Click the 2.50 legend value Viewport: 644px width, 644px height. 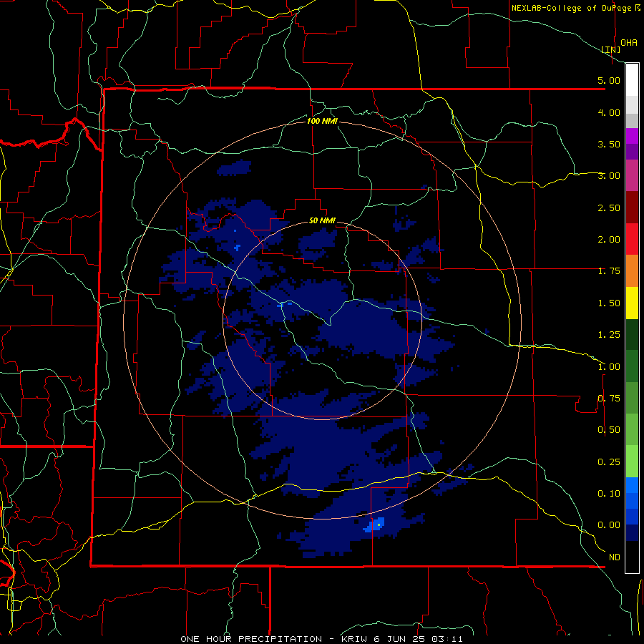pyautogui.click(x=609, y=208)
